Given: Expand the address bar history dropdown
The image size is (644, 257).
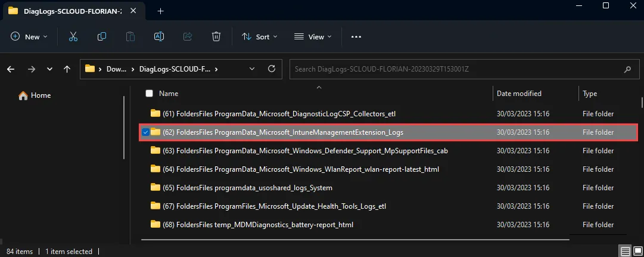Looking at the screenshot, I should coord(252,69).
